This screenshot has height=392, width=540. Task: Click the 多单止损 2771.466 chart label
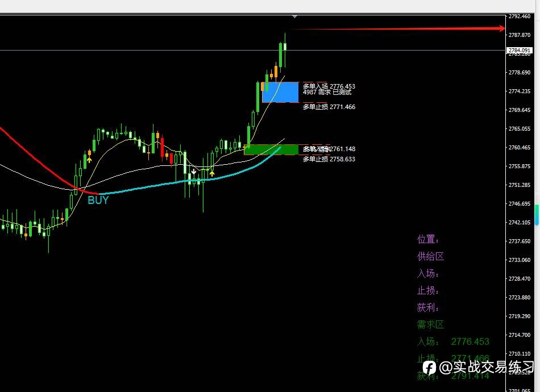[329, 107]
